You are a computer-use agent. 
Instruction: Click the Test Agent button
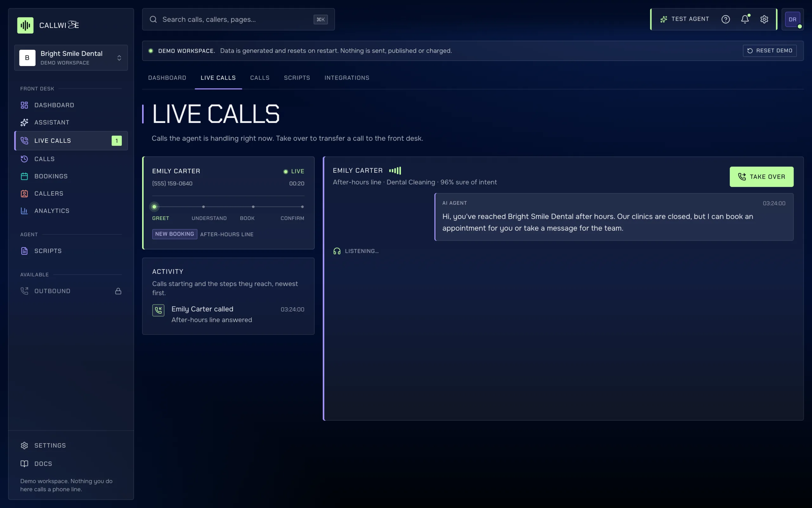(x=684, y=19)
